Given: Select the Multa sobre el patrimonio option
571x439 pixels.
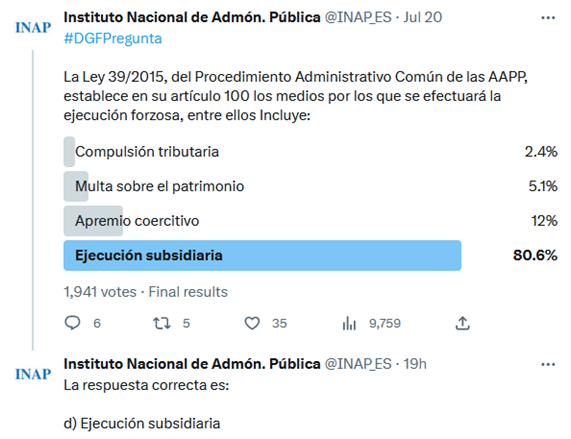Looking at the screenshot, I should [x=310, y=186].
